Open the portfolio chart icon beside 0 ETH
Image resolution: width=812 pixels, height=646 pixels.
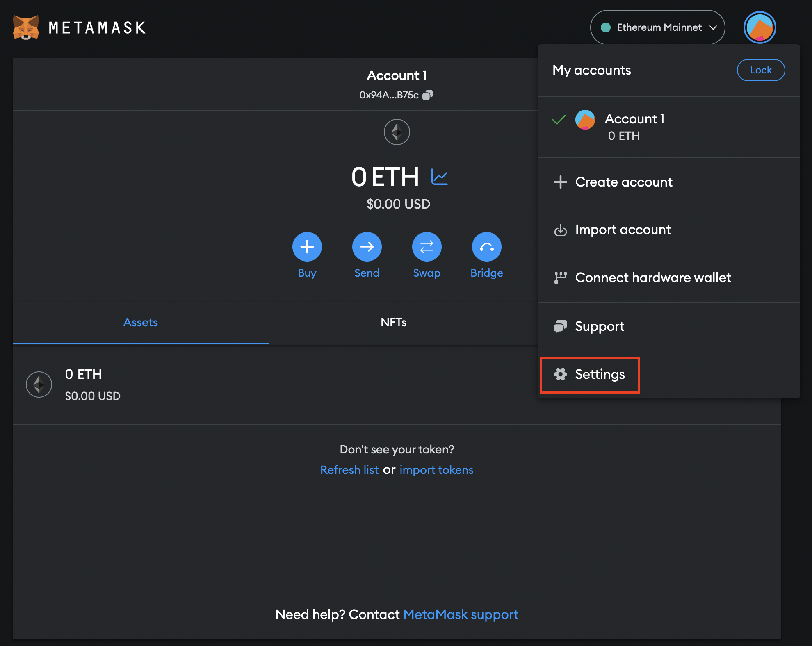439,177
